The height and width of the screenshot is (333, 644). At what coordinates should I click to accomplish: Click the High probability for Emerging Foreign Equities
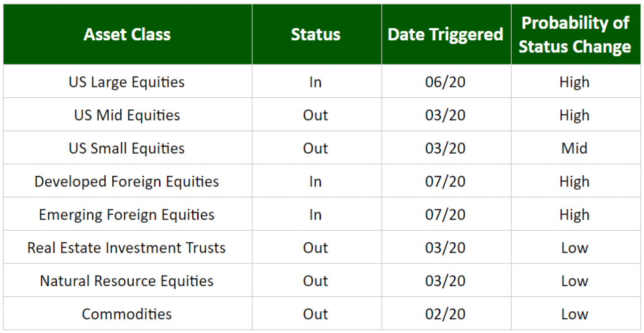point(575,215)
